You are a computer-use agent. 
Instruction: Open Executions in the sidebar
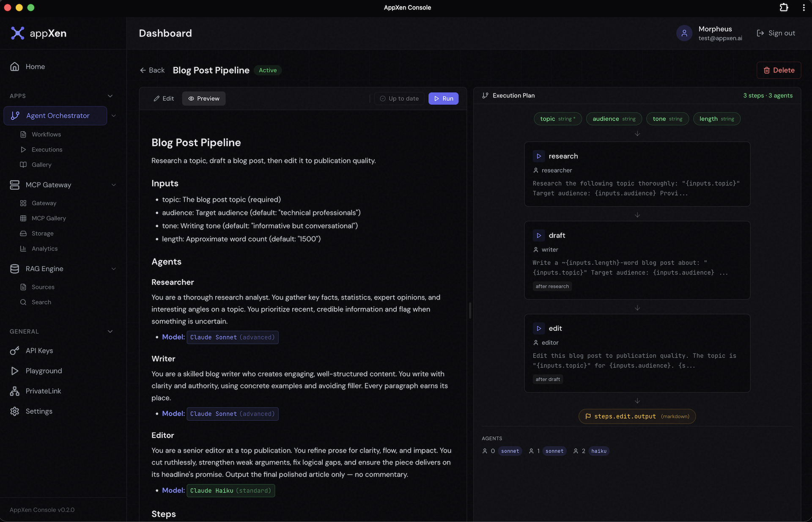tap(47, 150)
